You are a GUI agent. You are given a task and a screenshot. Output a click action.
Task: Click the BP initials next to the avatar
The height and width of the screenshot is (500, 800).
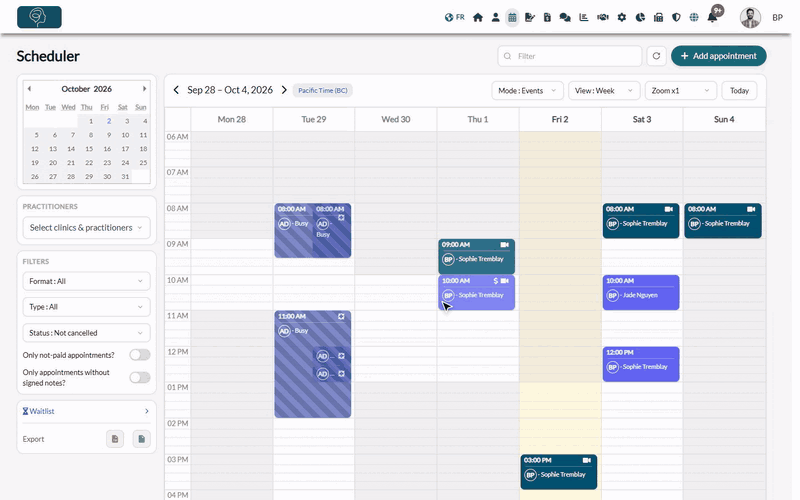click(777, 18)
